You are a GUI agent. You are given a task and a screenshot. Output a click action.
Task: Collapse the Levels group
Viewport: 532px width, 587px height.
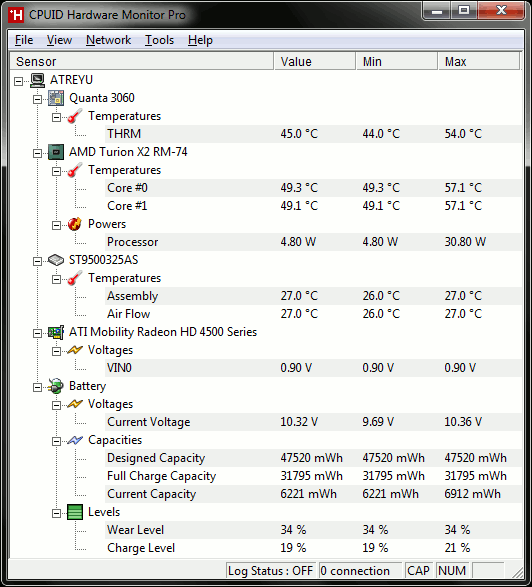(x=56, y=513)
